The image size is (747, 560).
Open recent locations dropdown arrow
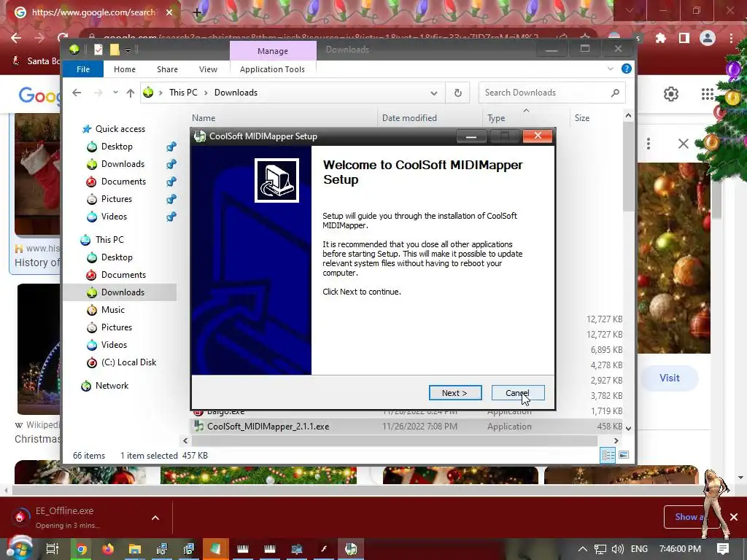[x=115, y=93]
